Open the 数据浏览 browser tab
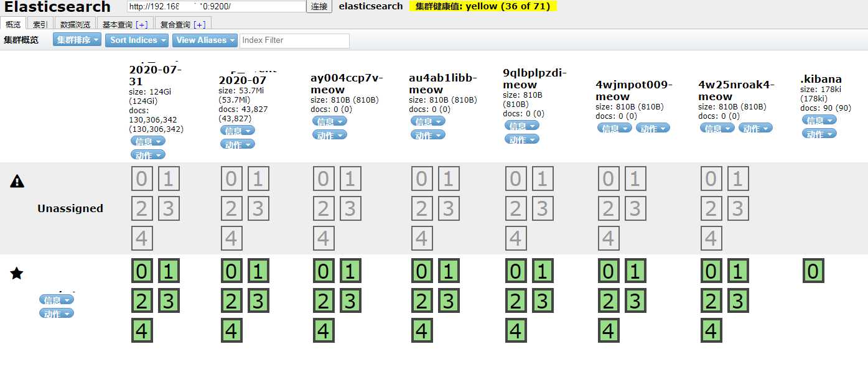This screenshot has width=868, height=367. tap(75, 24)
